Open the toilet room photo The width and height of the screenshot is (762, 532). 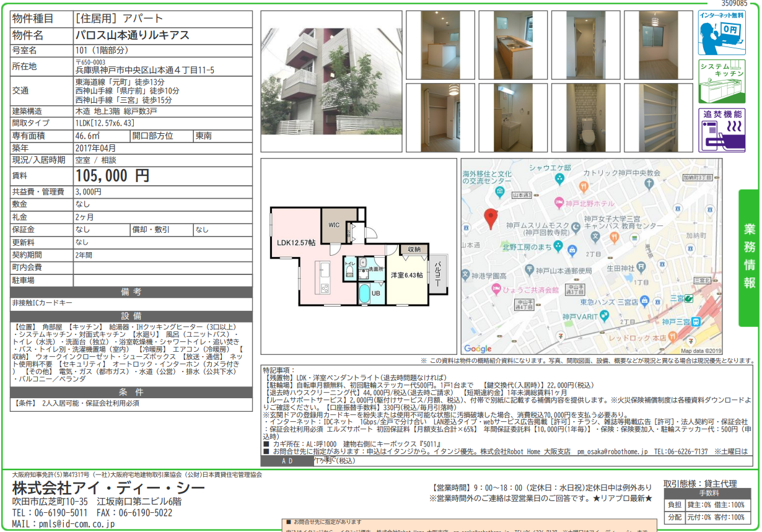tap(585, 118)
